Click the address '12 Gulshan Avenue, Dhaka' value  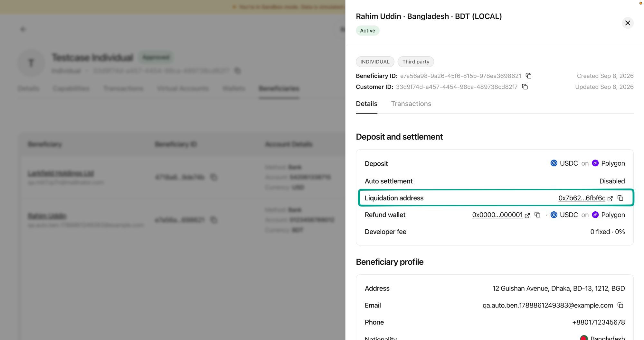(558, 289)
